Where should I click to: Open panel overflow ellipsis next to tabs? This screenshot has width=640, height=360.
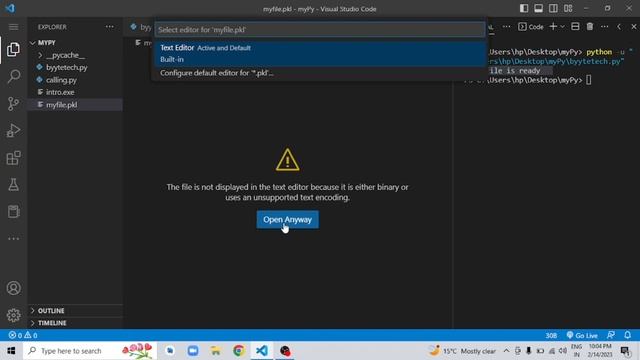point(507,27)
